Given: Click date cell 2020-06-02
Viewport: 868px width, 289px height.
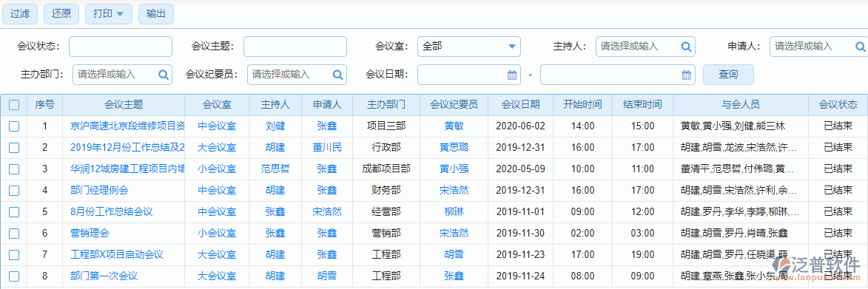Looking at the screenshot, I should click(x=520, y=126).
